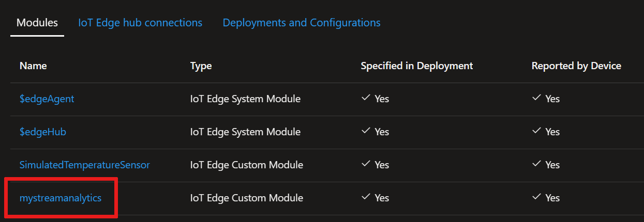The image size is (644, 222).
Task: Open the $edgeAgent module link
Action: (47, 99)
